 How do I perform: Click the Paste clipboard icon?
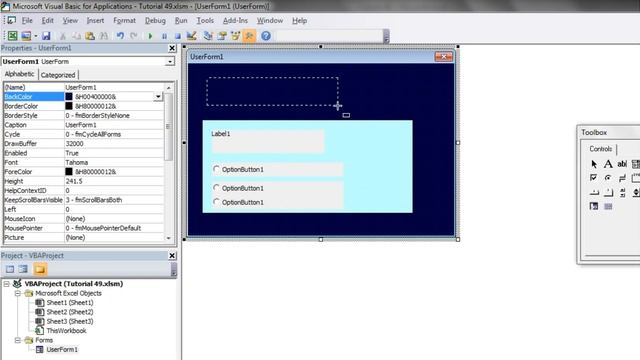(x=90, y=36)
